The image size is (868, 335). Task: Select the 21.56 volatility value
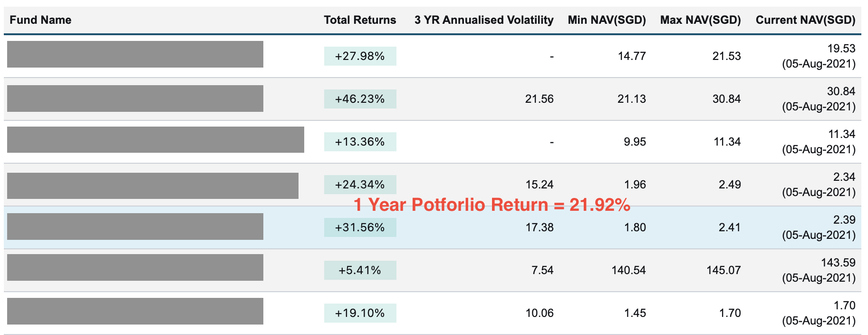pos(539,99)
